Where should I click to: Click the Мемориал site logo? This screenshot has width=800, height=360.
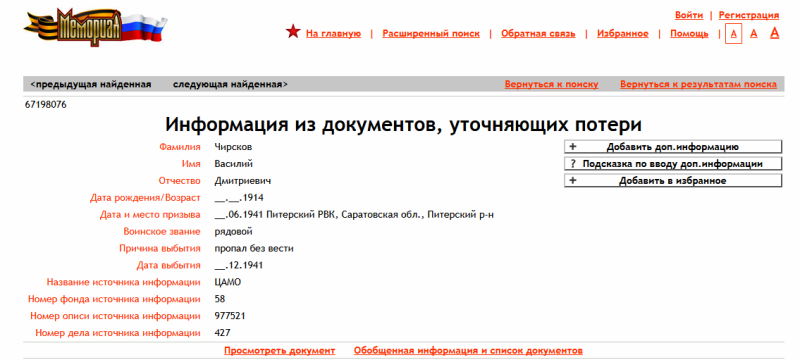[95, 28]
